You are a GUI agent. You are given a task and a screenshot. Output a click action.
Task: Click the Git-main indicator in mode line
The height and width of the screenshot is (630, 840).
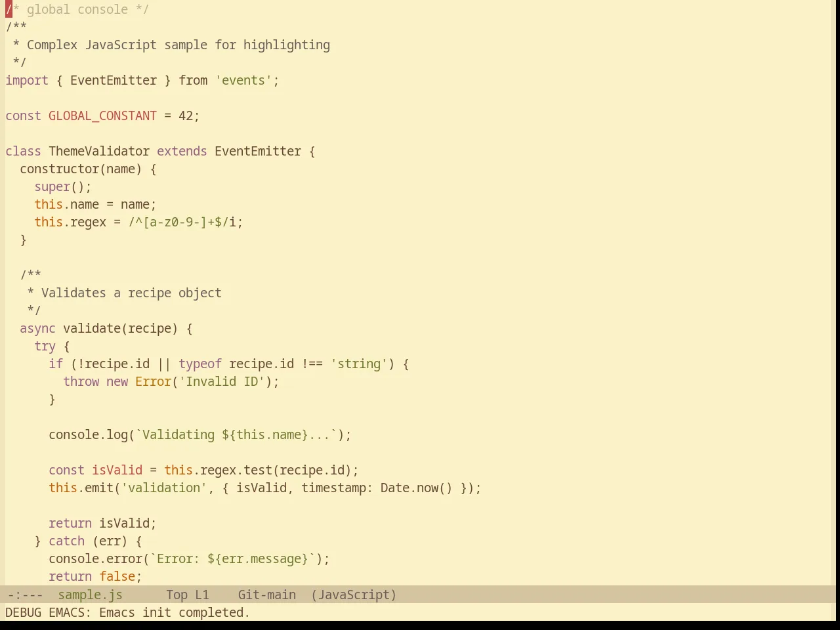pos(266,595)
